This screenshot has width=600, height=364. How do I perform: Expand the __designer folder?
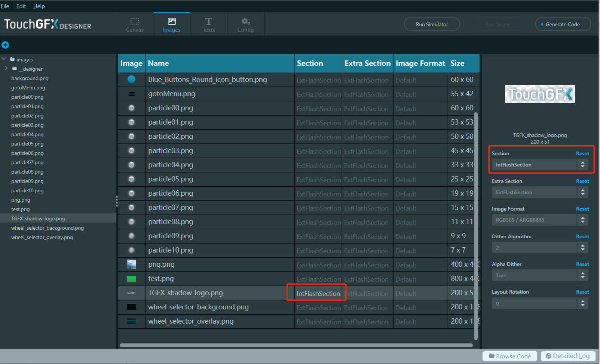(6, 68)
